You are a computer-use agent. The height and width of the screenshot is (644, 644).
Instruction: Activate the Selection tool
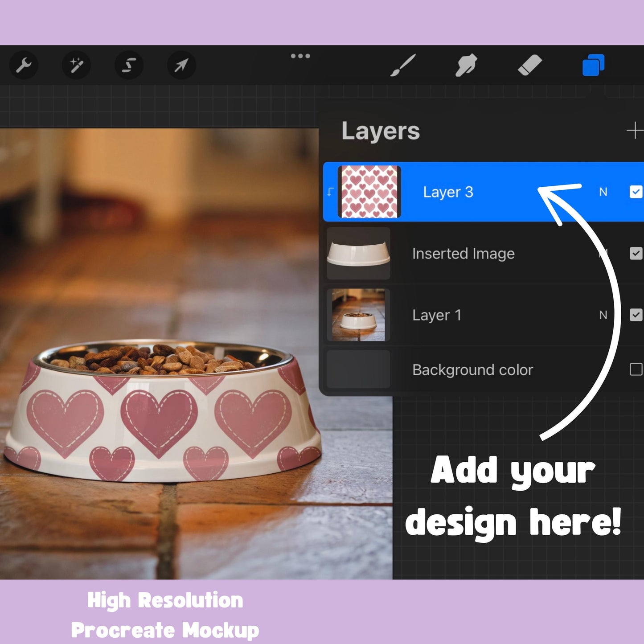(129, 66)
